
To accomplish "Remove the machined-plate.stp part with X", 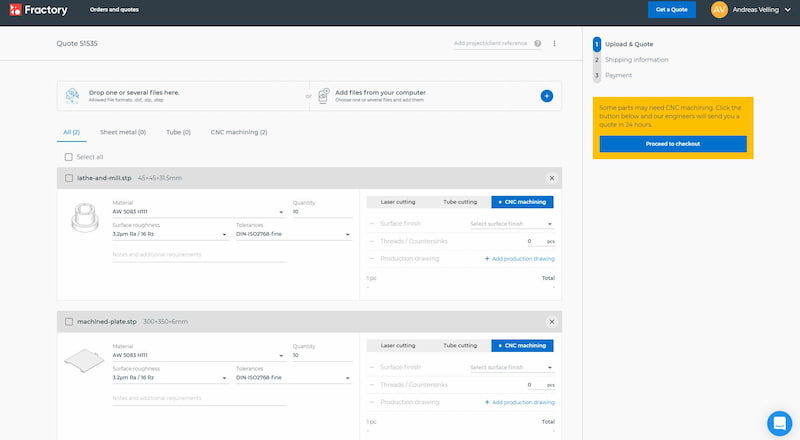I will click(551, 322).
